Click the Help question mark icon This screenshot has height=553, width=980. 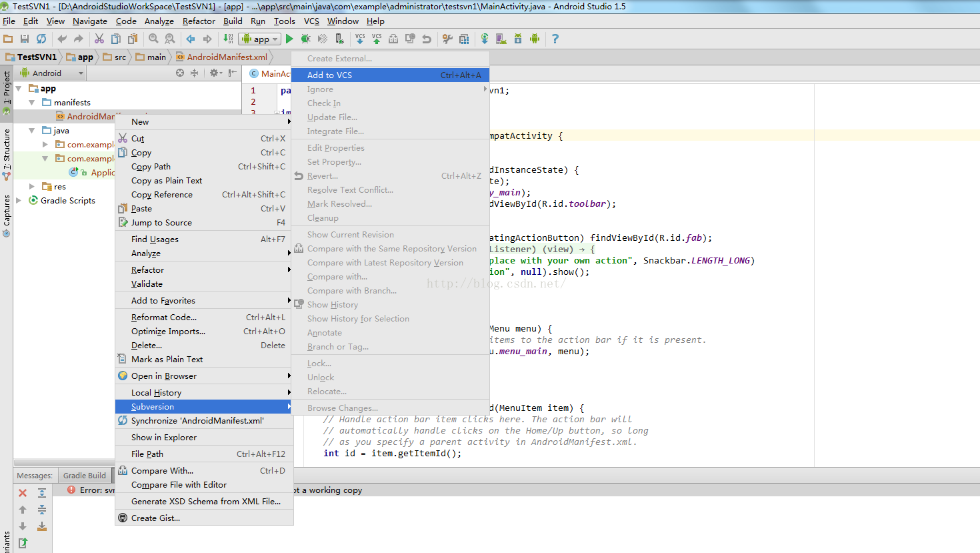[x=555, y=39]
